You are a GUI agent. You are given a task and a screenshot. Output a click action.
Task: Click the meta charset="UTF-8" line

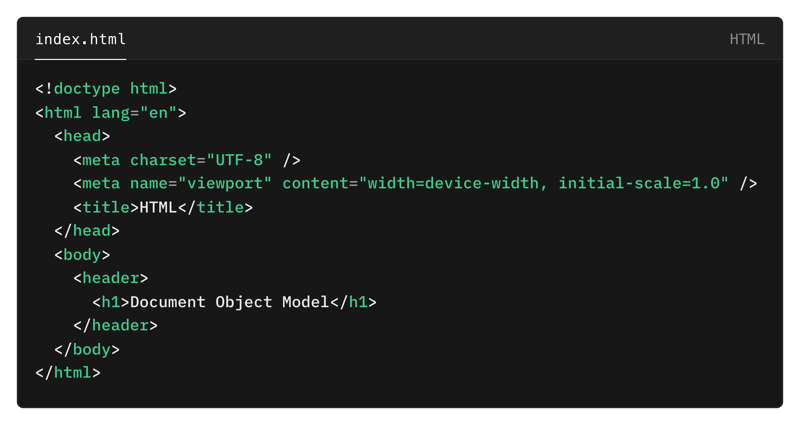(187, 160)
